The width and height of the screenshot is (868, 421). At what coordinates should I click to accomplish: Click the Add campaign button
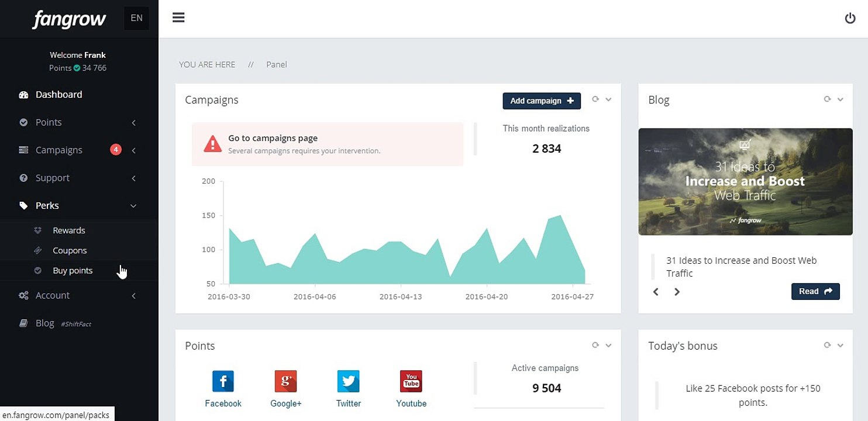[542, 101]
